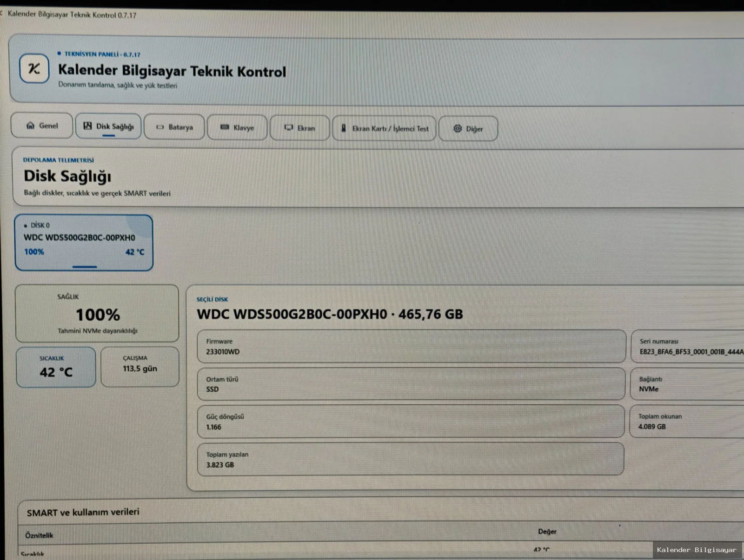The image size is (744, 560).
Task: Switch to the Batarya tab
Action: pos(174,127)
